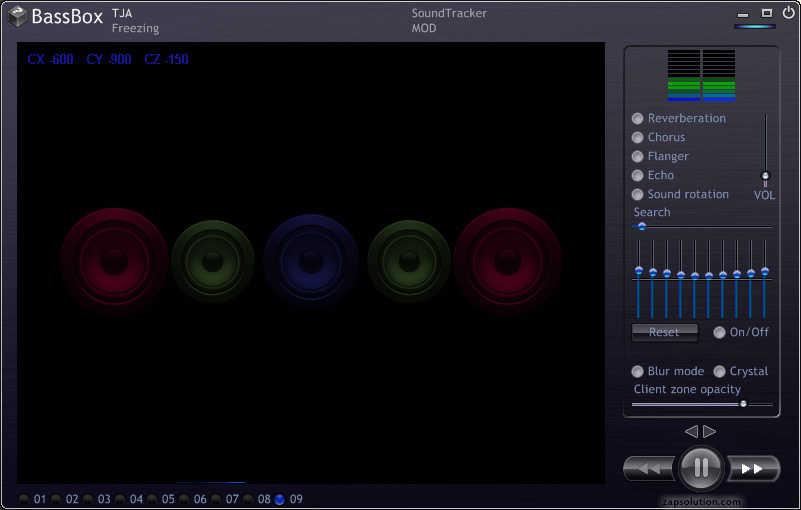Click the CZ -150 coordinate text
Viewport: 801px width, 510px height.
[166, 59]
